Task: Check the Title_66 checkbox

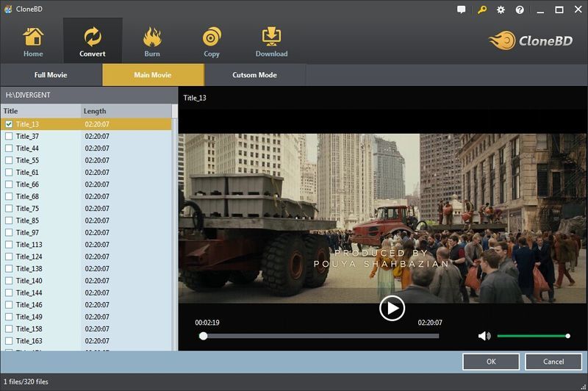Action: (x=9, y=184)
